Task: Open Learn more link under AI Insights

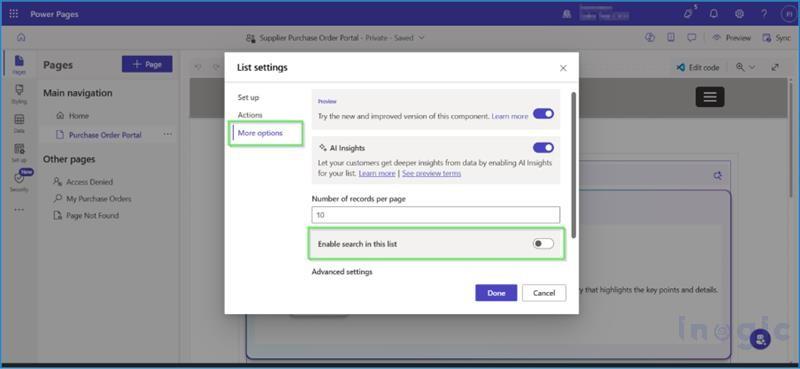Action: [377, 173]
